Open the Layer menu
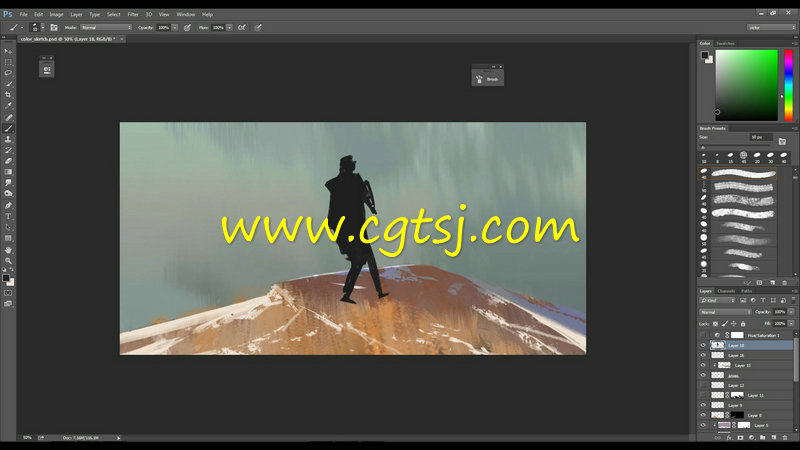Image resolution: width=800 pixels, height=450 pixels. pyautogui.click(x=76, y=14)
